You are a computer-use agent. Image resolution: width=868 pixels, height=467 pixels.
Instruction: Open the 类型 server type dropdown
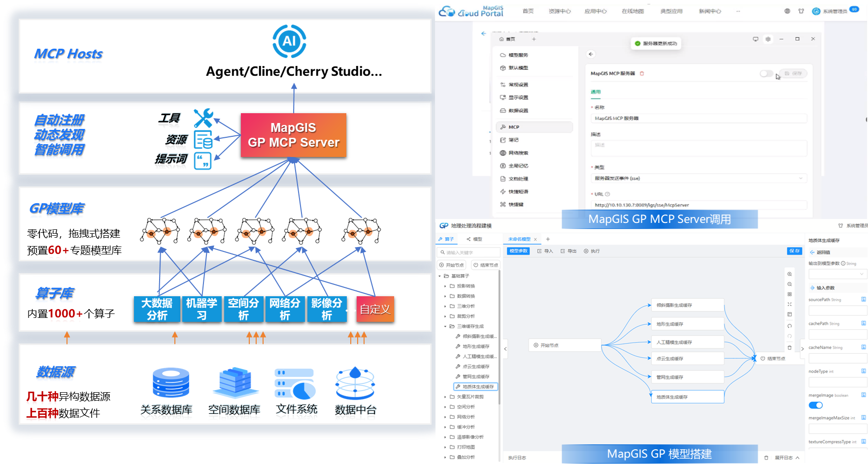[699, 178]
